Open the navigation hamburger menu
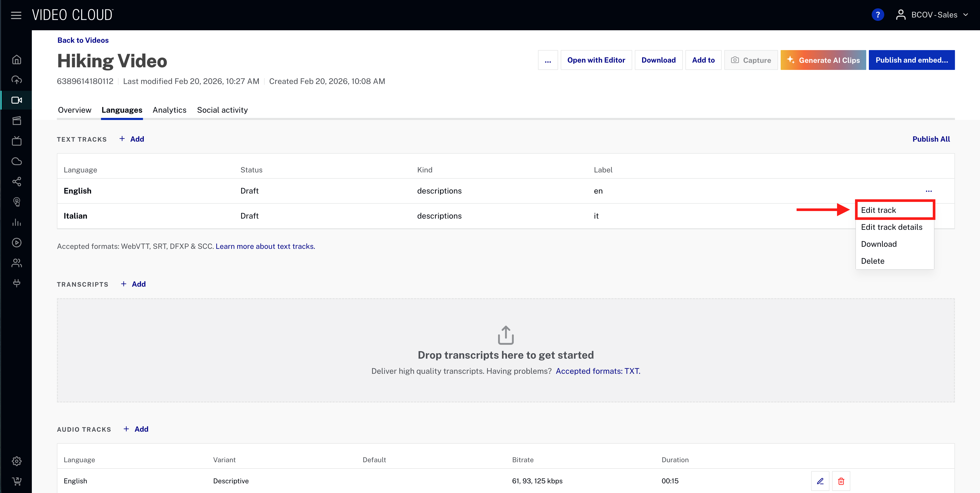This screenshot has width=980, height=493. [16, 15]
